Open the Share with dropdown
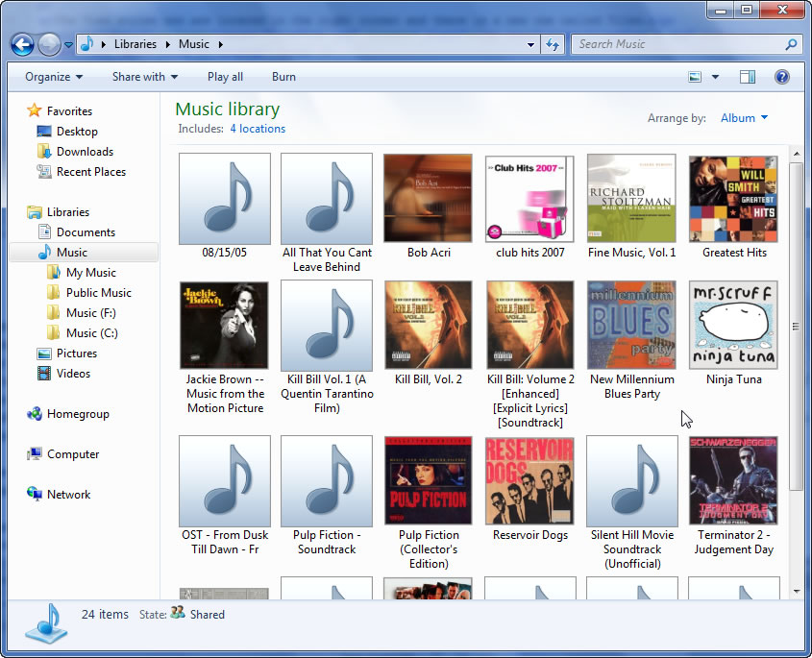This screenshot has height=658, width=812. pos(145,77)
